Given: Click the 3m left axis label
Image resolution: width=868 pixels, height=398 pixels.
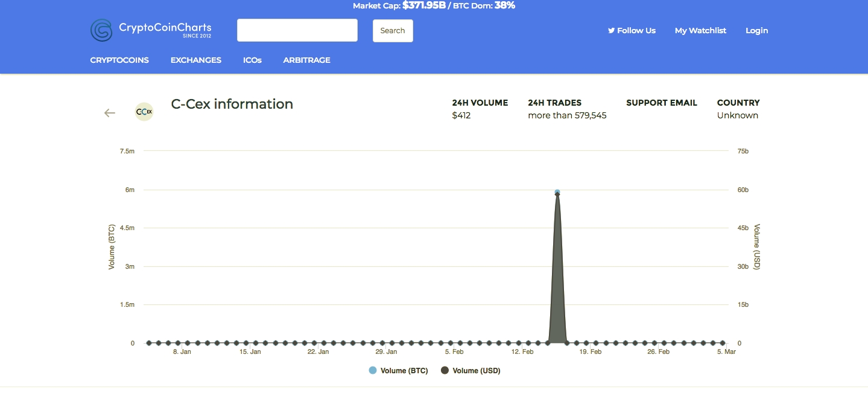Looking at the screenshot, I should click(130, 266).
